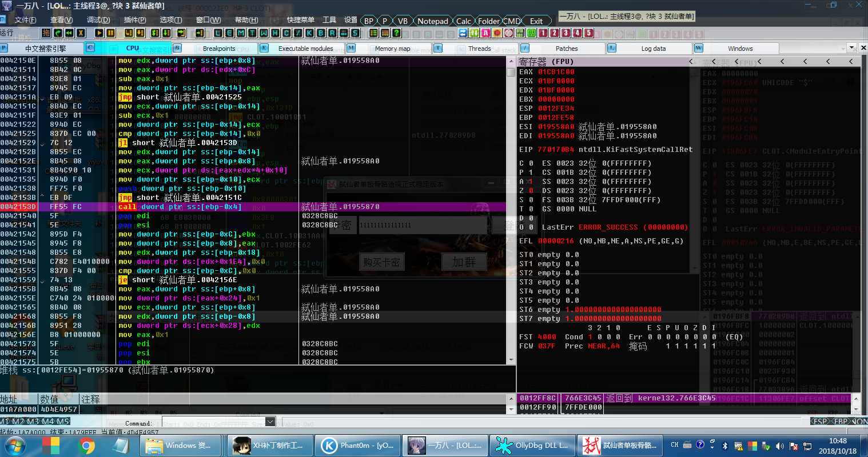868x457 pixels.
Task: Open References via R toolbar icon
Action: (332, 33)
